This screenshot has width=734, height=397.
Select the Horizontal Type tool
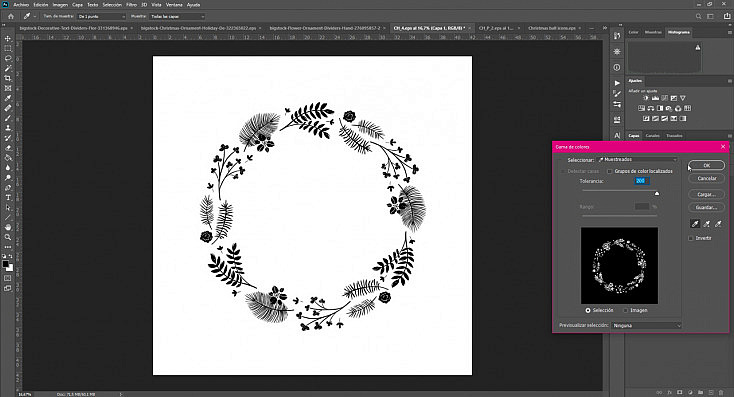8,198
